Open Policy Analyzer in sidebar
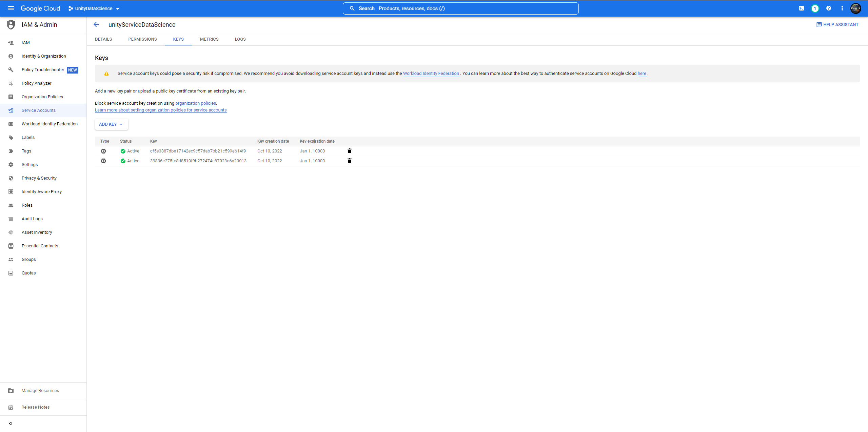The height and width of the screenshot is (432, 868). (x=43, y=83)
